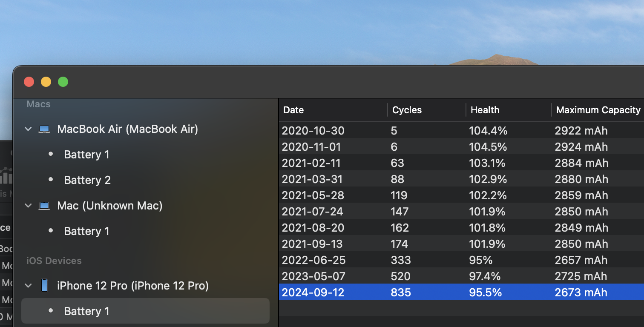Screen dimensions: 644x327
Task: Select the 2021-08-20 history row
Action: pos(461,228)
